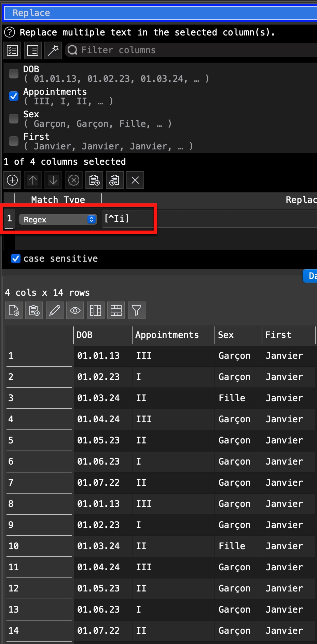The height and width of the screenshot is (644, 317).
Task: Open the Regex match type dropdown
Action: [x=58, y=219]
